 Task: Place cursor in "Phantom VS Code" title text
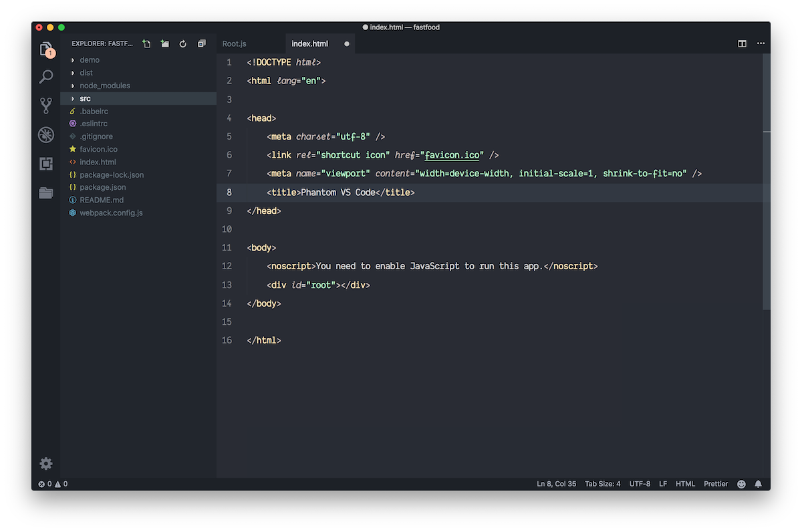338,192
